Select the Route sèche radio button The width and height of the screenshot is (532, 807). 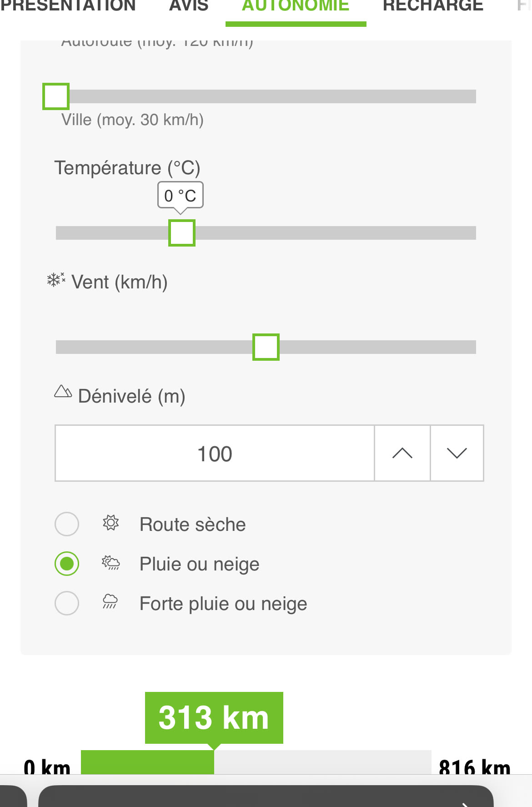click(67, 524)
